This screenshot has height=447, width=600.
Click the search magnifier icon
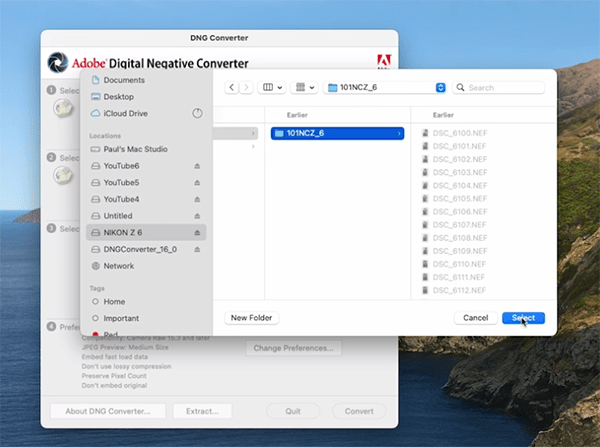[x=460, y=87]
